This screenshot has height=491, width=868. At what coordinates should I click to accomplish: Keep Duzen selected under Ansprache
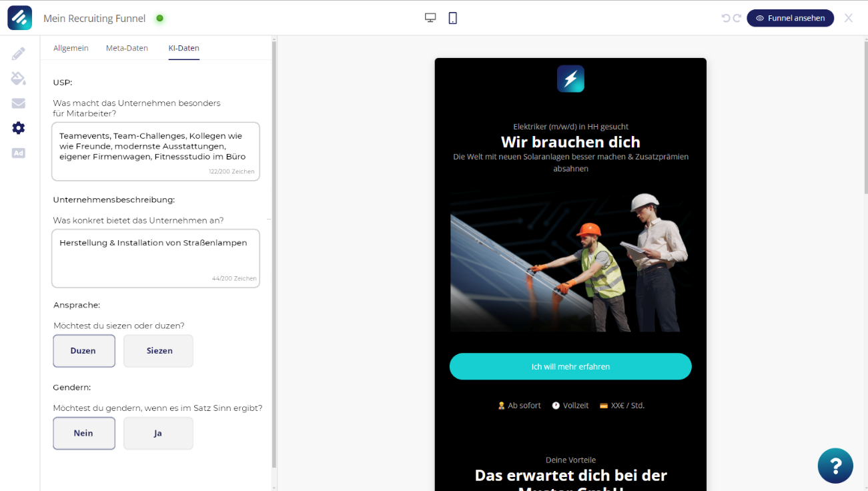pyautogui.click(x=84, y=350)
